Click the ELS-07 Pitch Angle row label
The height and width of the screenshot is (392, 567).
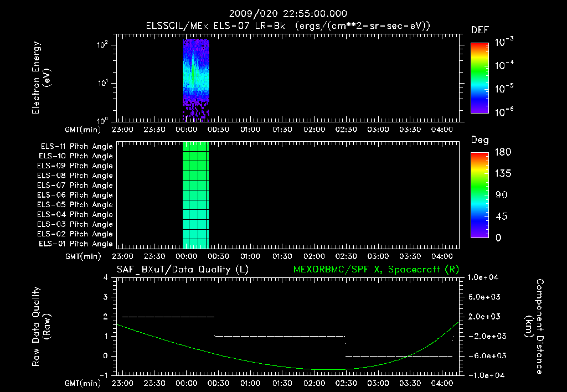pos(75,185)
